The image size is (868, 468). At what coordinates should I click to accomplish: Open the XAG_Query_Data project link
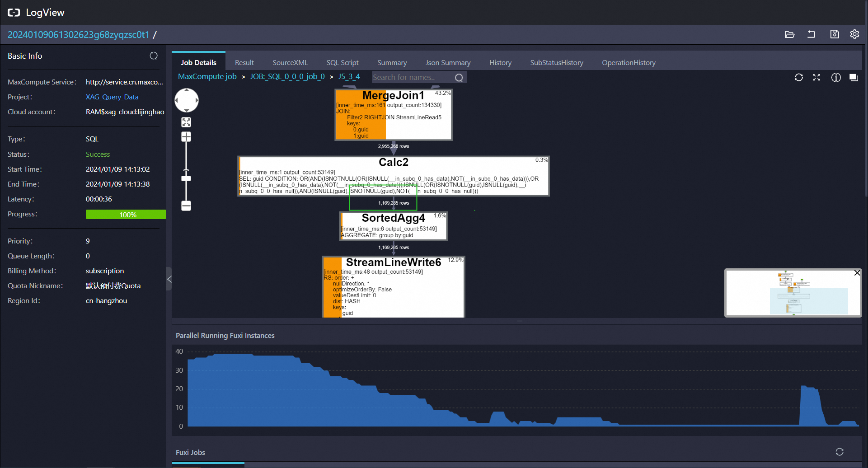pos(112,97)
